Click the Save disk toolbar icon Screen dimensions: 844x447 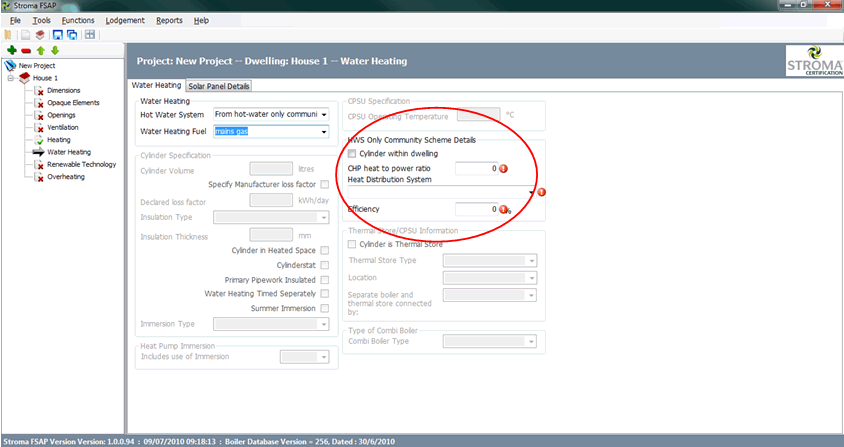[x=58, y=35]
